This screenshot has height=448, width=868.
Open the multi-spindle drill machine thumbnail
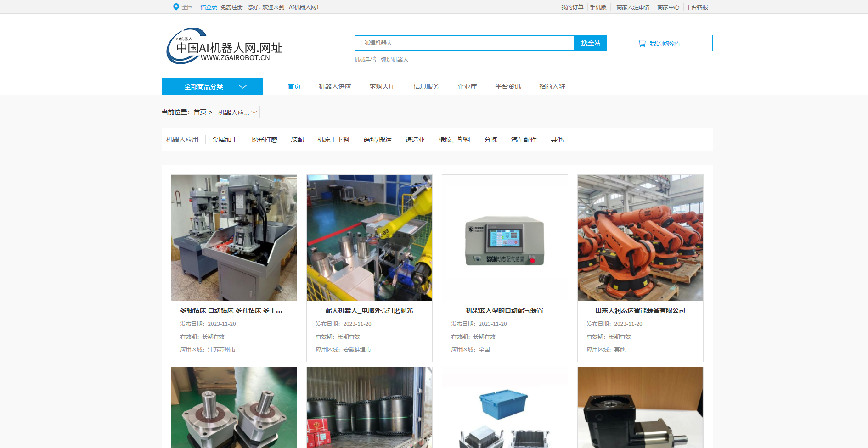coord(234,238)
